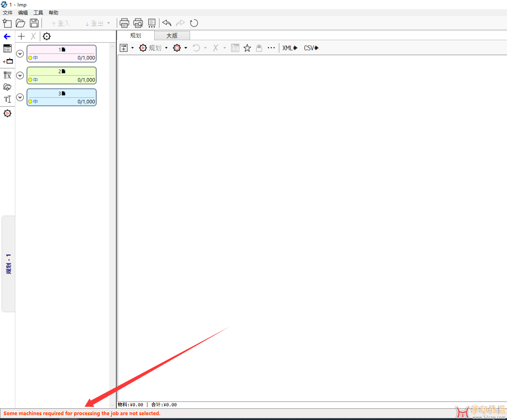
Task: Click the text tool icon in left sidebar
Action: tap(7, 99)
